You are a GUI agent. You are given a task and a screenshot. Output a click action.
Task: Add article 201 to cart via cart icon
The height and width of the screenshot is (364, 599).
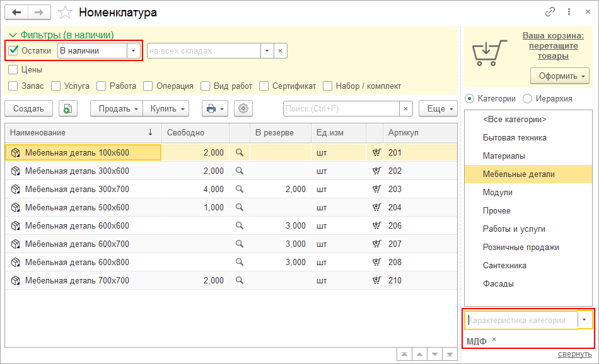376,152
